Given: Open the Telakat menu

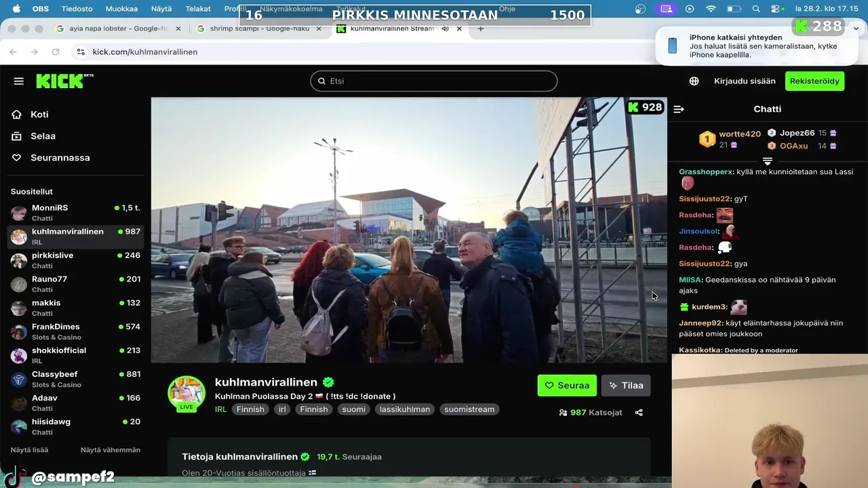Looking at the screenshot, I should 199,9.
